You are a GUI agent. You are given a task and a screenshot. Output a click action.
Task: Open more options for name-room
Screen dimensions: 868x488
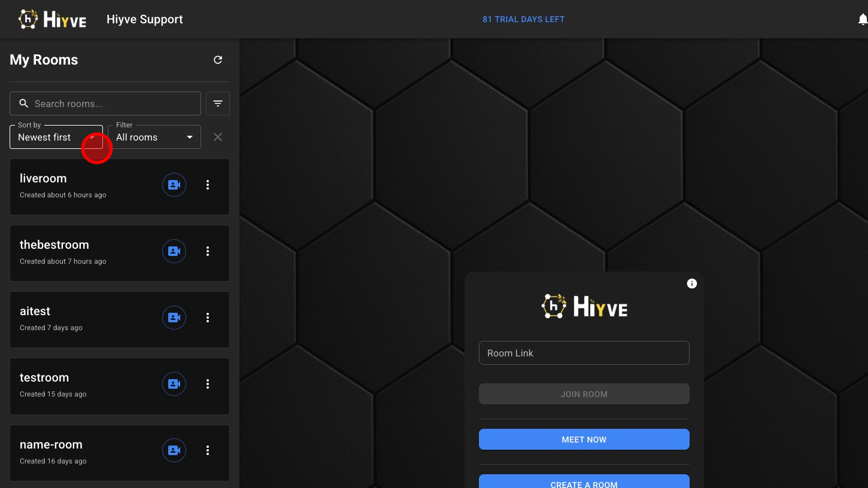[208, 450]
